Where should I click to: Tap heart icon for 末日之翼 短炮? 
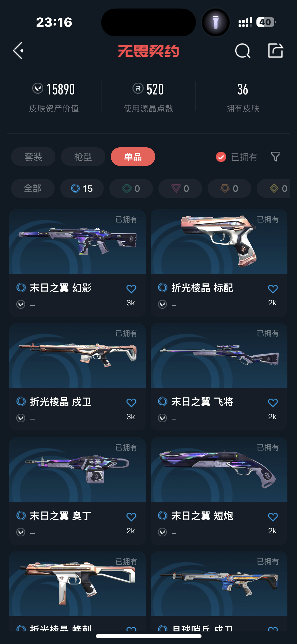[273, 517]
